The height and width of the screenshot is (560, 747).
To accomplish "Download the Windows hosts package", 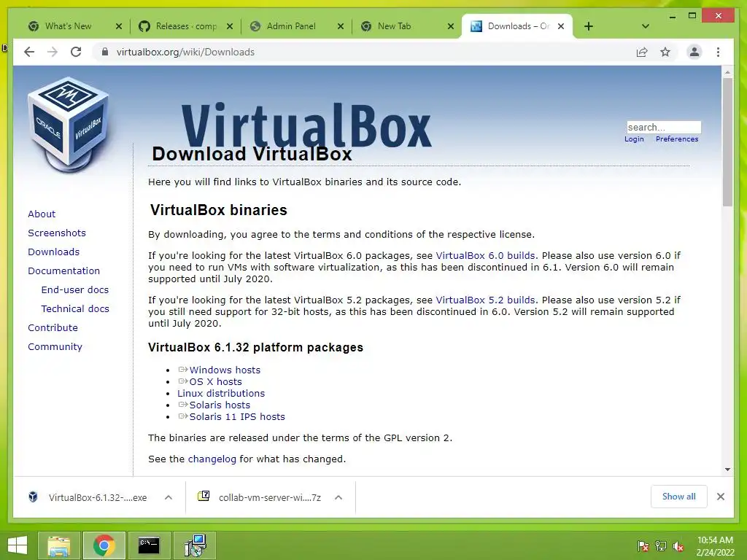I will (225, 370).
